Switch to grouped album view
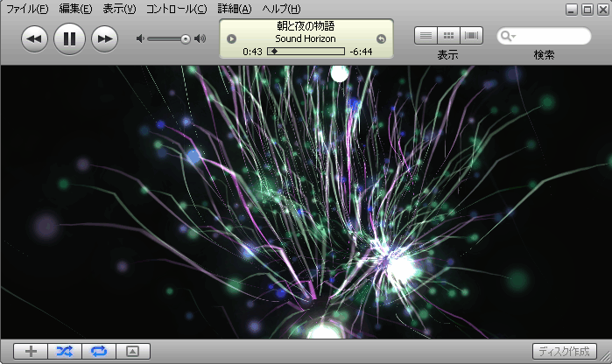 449,36
